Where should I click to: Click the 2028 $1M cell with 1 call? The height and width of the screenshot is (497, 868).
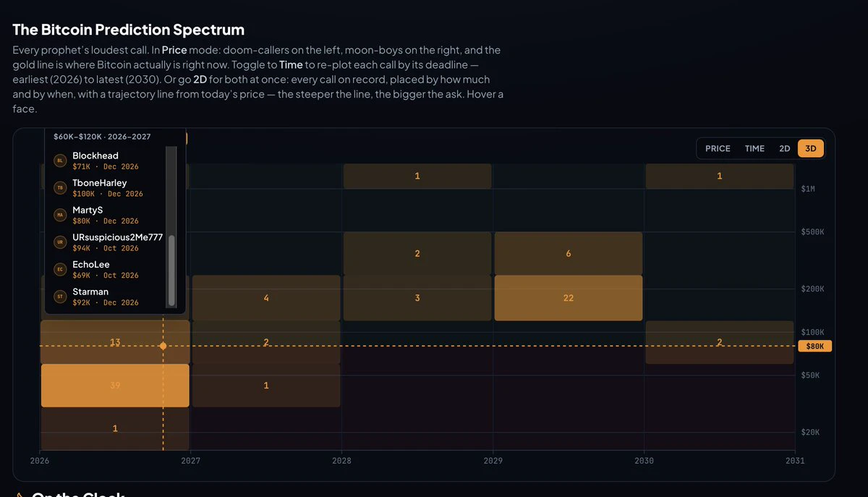tap(417, 176)
